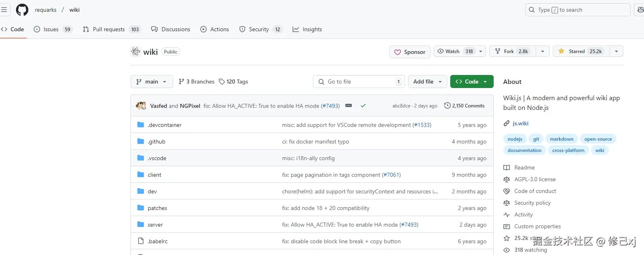Click the Copilot icon beside search
The image size is (644, 255).
coord(640,10)
